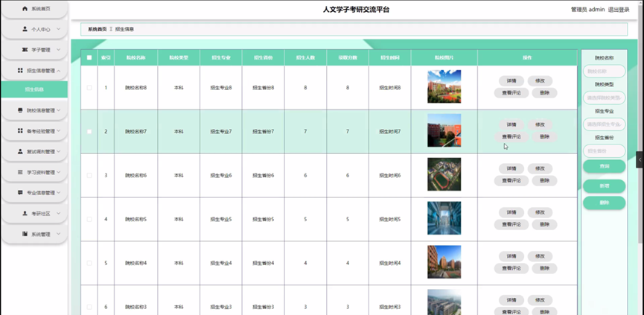Viewport: 644px width, 315px height.
Task: Open the 院校类型 select dropdown
Action: click(604, 98)
